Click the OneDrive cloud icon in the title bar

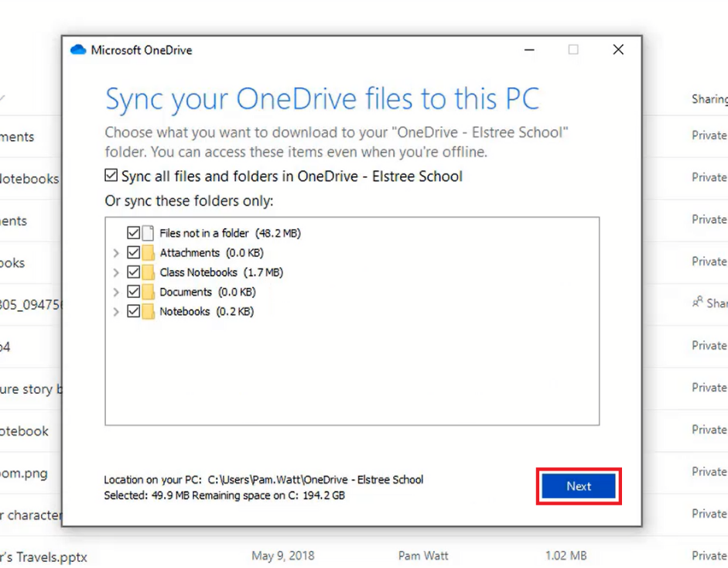(78, 50)
